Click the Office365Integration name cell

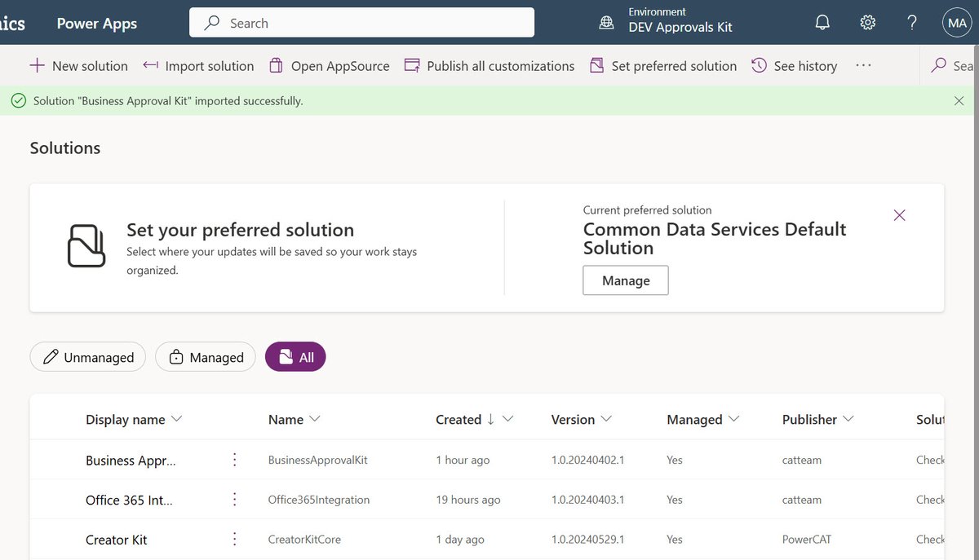319,500
